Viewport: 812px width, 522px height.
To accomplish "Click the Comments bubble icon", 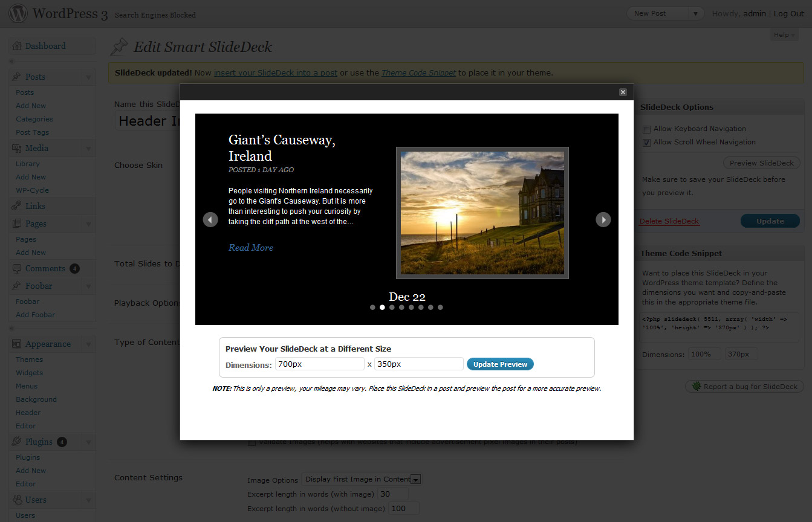I will coord(16,268).
